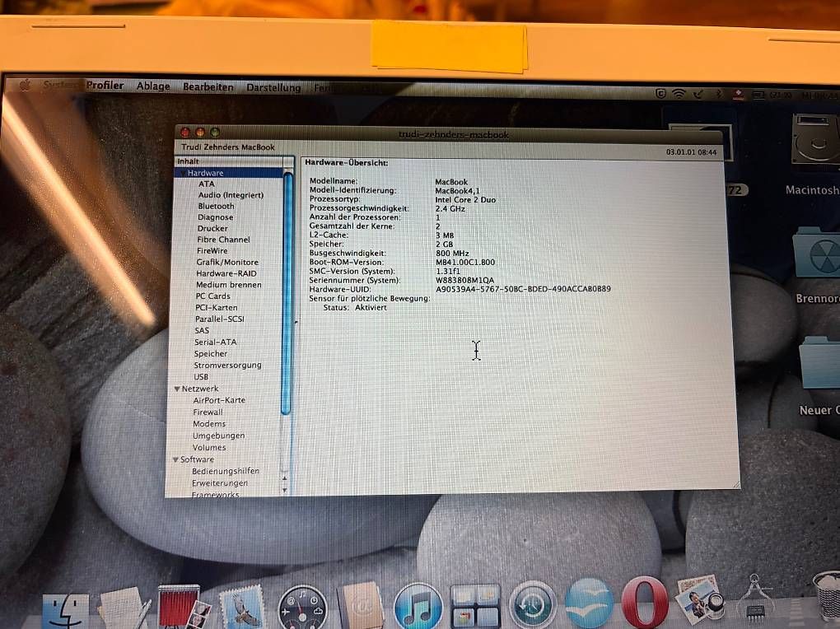Open the Dashboard gauge icon

[x=303, y=608]
